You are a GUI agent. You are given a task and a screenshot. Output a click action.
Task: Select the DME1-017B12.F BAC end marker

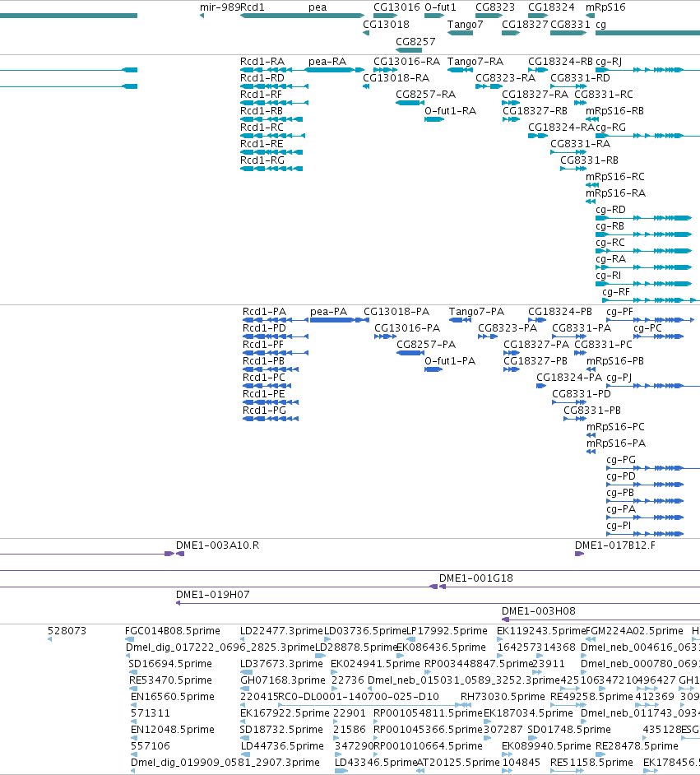point(579,554)
